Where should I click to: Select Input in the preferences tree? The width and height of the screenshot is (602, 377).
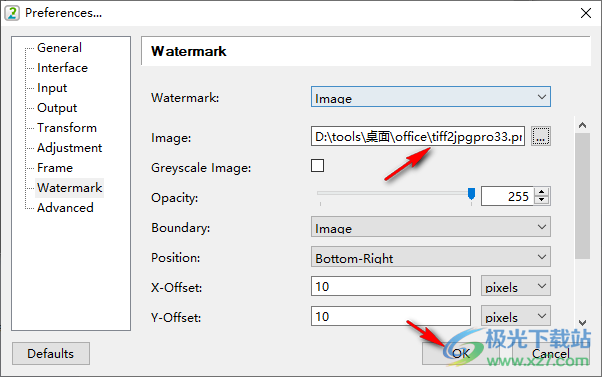(x=52, y=88)
